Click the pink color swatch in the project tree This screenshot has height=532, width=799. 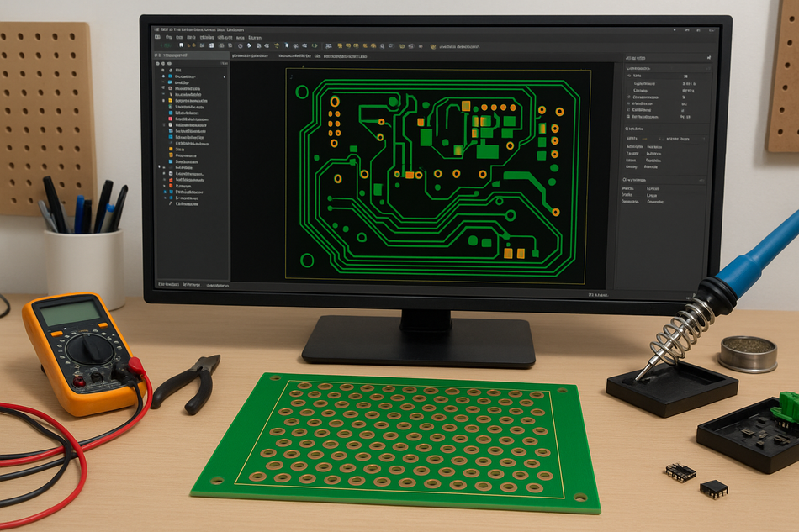click(170, 120)
